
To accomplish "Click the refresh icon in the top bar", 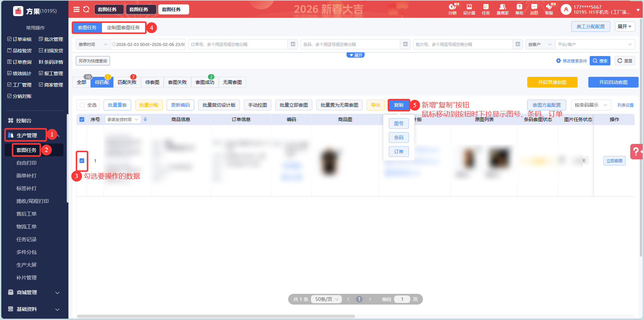I will [x=86, y=9].
